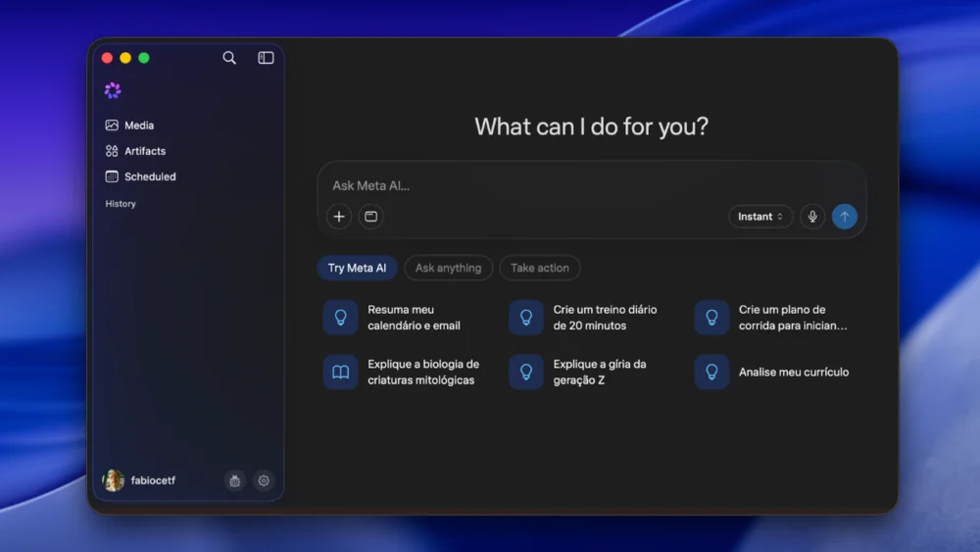Open settings gear icon
This screenshot has height=552, width=980.
coord(264,480)
